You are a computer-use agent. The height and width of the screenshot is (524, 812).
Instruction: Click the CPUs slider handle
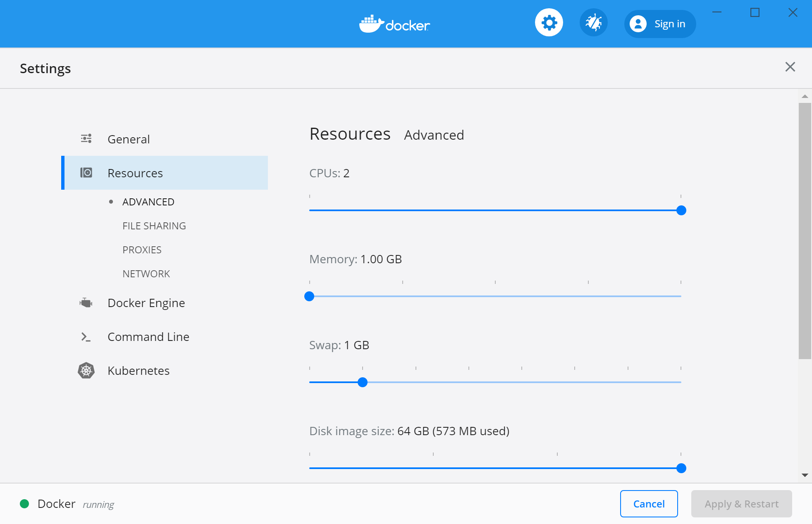click(x=681, y=210)
